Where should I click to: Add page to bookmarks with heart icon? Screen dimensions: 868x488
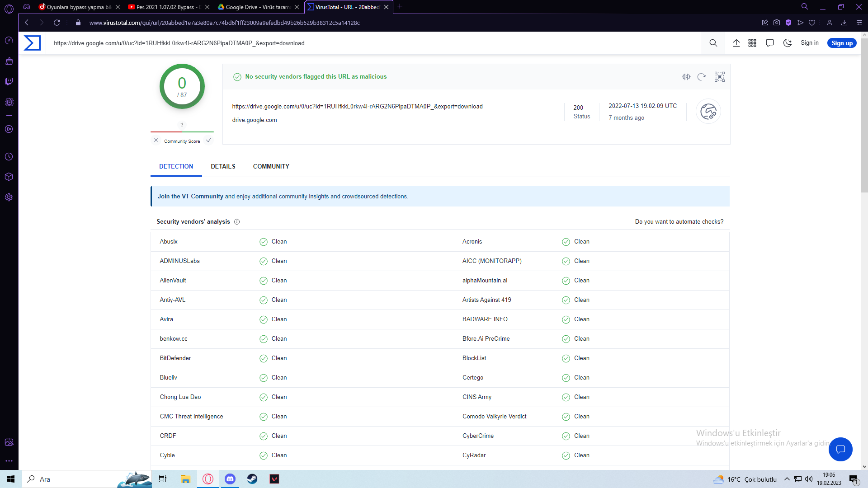click(812, 23)
